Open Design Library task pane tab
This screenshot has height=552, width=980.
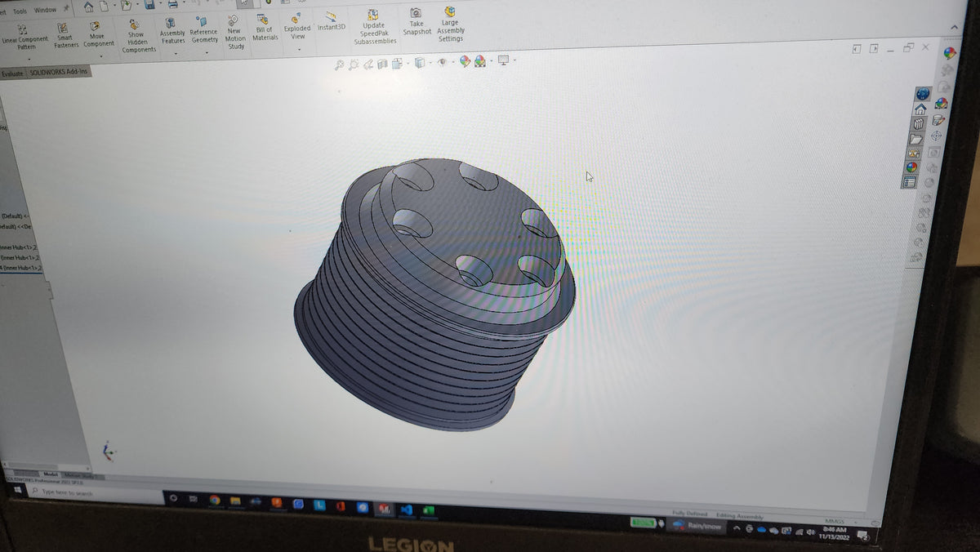[x=918, y=123]
